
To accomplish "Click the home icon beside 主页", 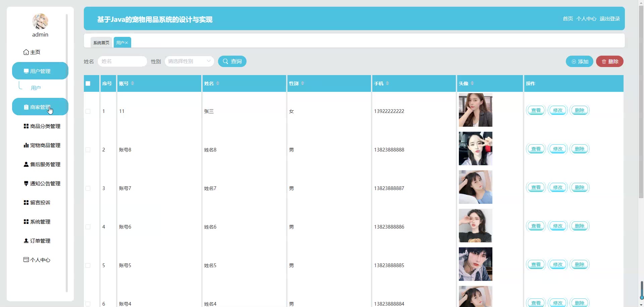I will click(x=26, y=52).
